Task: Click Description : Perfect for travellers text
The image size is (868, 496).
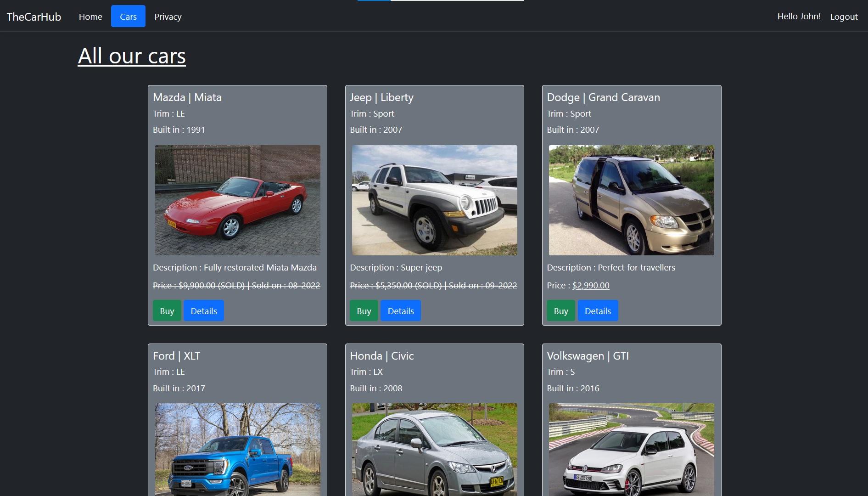Action: click(611, 268)
